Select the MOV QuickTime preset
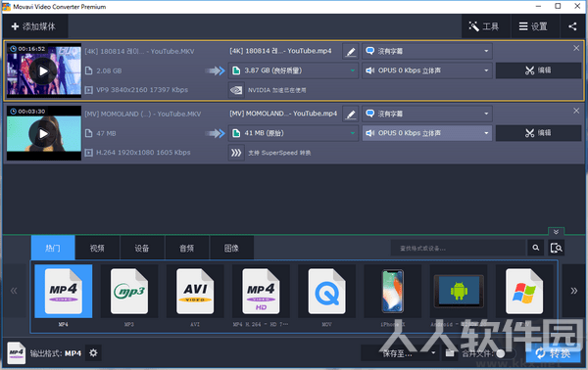This screenshot has height=370, width=588. [326, 296]
